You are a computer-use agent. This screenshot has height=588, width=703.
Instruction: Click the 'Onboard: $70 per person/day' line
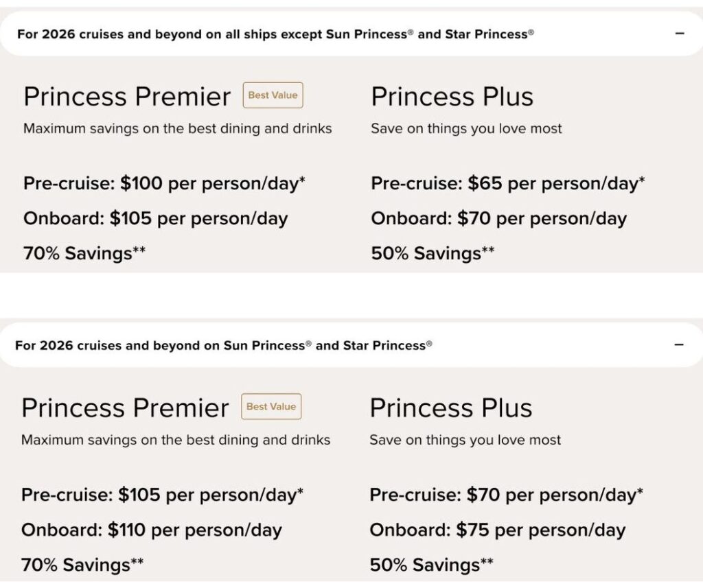coord(498,219)
